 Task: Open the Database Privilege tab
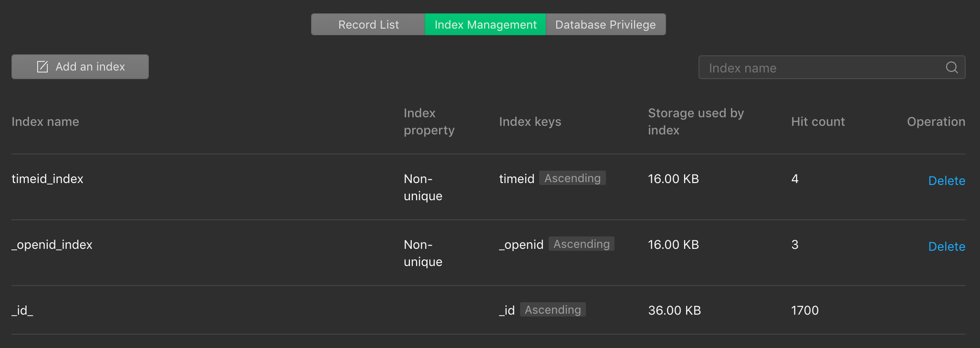point(605,25)
